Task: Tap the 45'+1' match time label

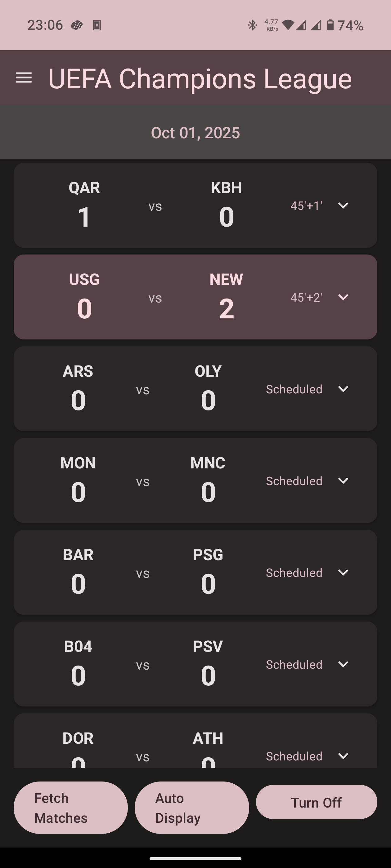Action: (x=306, y=206)
